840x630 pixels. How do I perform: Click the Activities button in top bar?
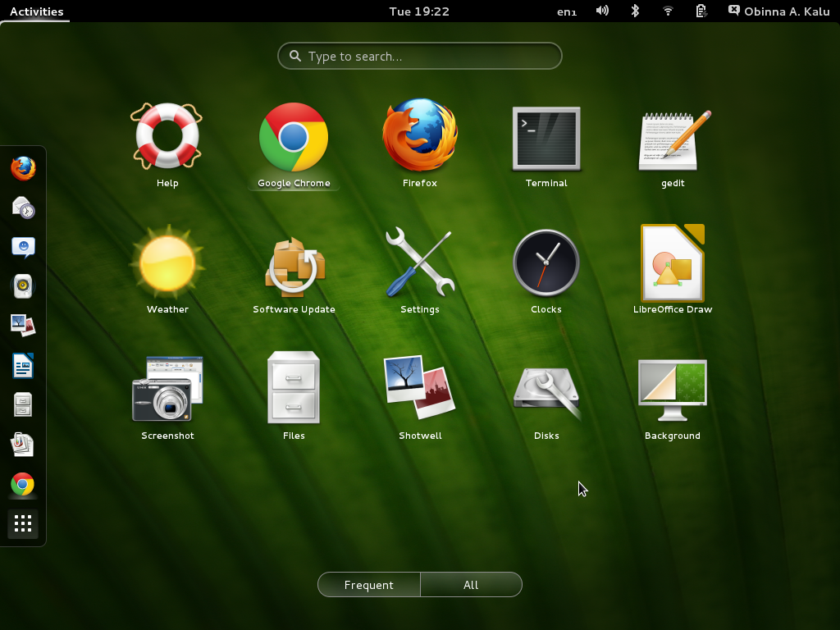36,11
